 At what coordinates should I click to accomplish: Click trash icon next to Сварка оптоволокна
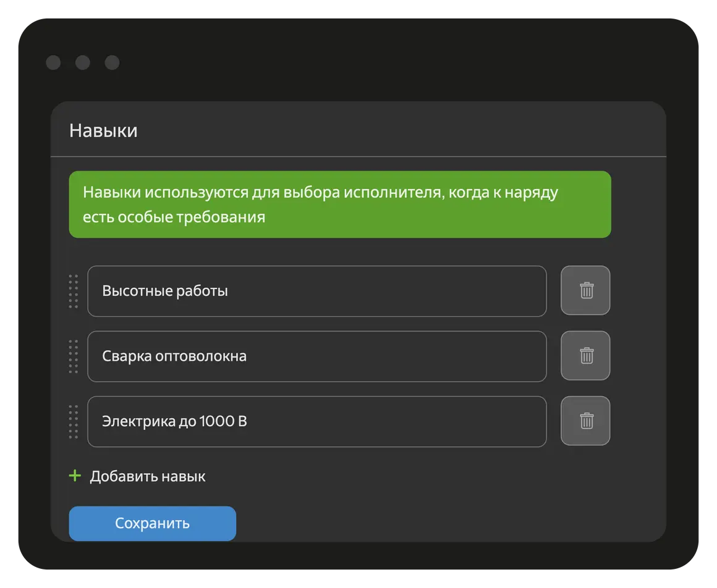click(x=585, y=356)
